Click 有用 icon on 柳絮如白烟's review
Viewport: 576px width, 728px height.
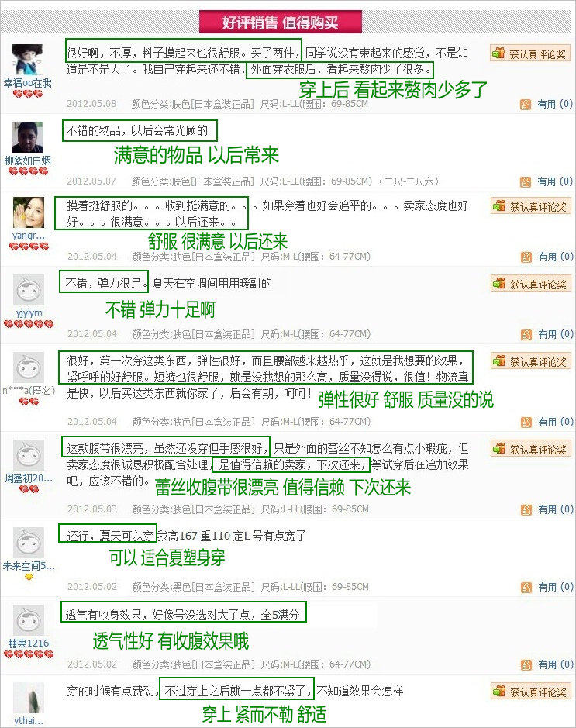click(x=526, y=182)
